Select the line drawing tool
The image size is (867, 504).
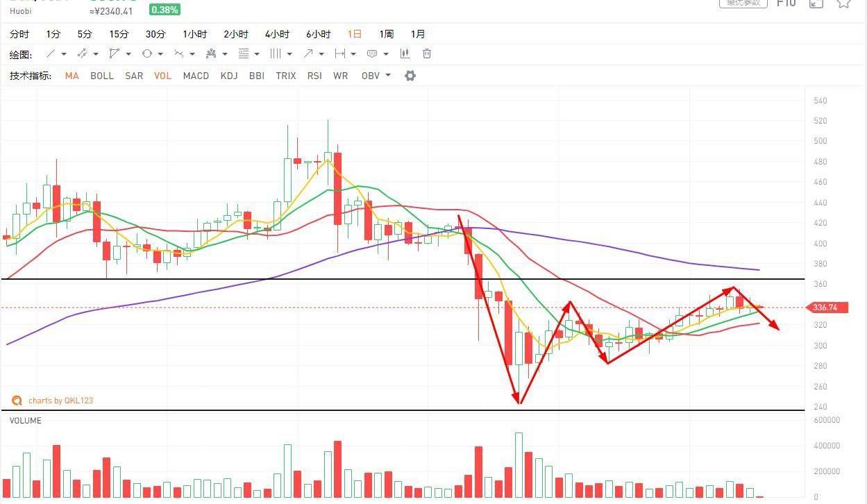point(51,54)
